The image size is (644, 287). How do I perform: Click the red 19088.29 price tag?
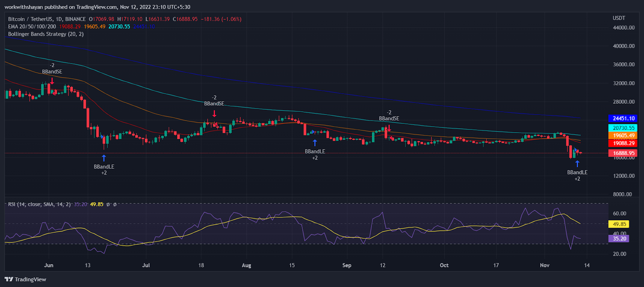point(623,143)
